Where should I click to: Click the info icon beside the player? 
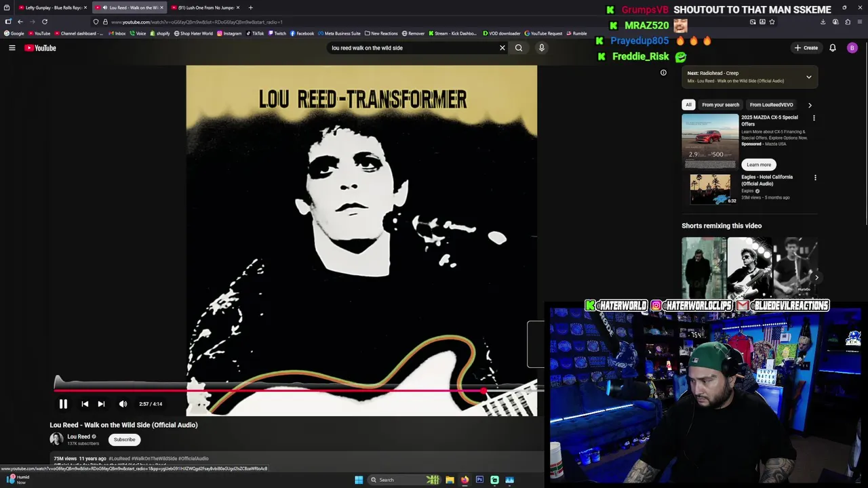(x=663, y=73)
